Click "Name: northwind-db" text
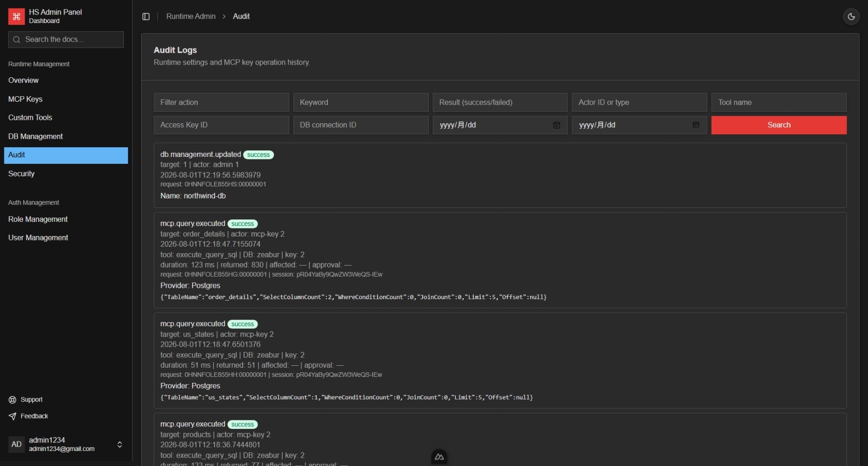This screenshot has height=466, width=868. tap(193, 196)
